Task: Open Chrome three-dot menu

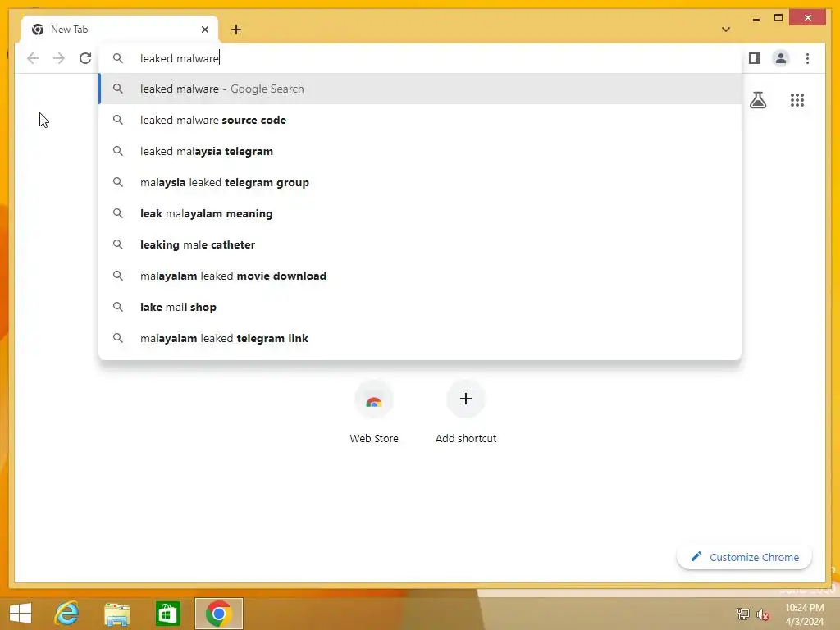Action: tap(807, 58)
